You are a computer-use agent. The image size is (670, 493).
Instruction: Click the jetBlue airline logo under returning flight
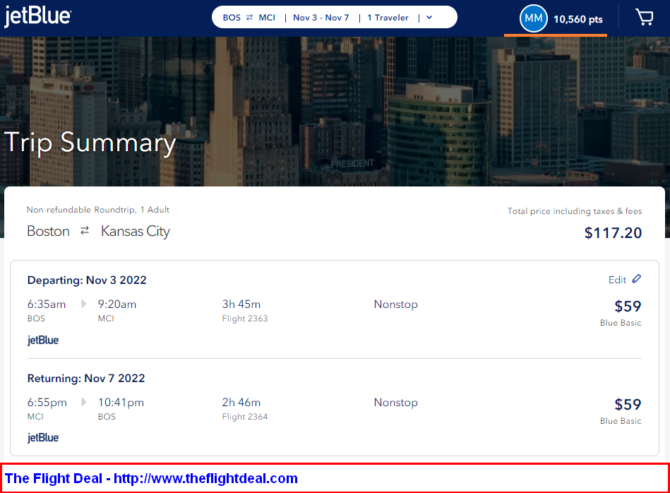coord(43,437)
